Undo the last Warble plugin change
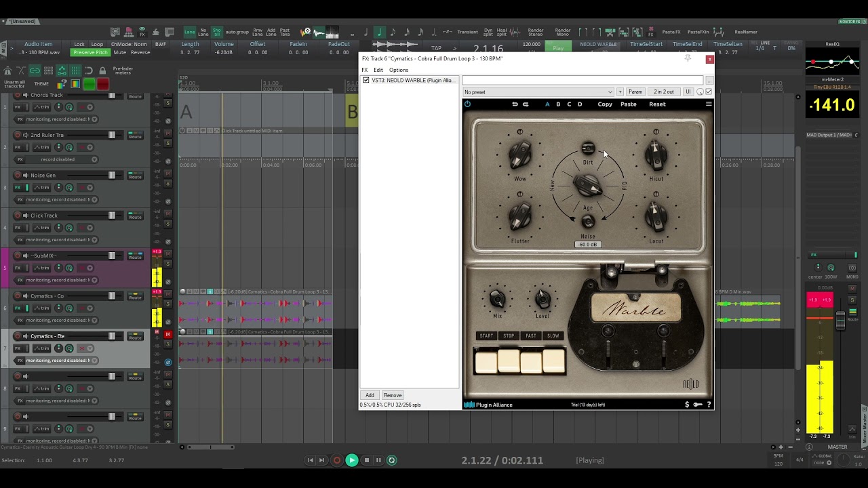This screenshot has height=488, width=868. click(515, 104)
